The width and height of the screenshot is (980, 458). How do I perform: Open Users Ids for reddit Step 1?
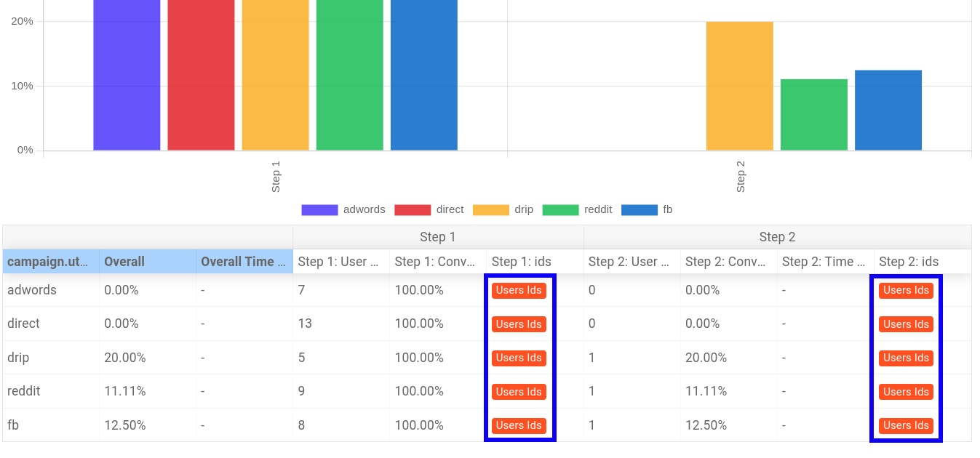pos(518,391)
